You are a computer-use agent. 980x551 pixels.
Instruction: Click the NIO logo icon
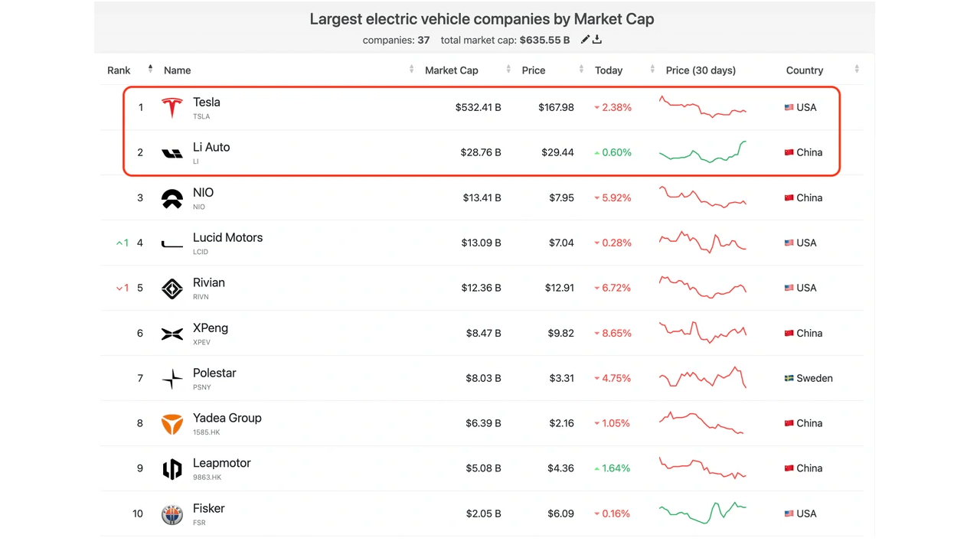click(172, 198)
